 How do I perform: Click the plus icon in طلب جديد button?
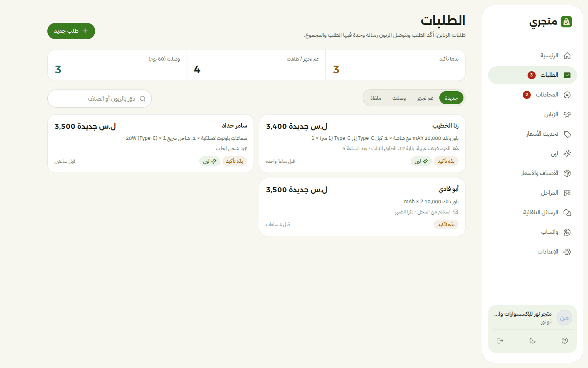click(85, 31)
